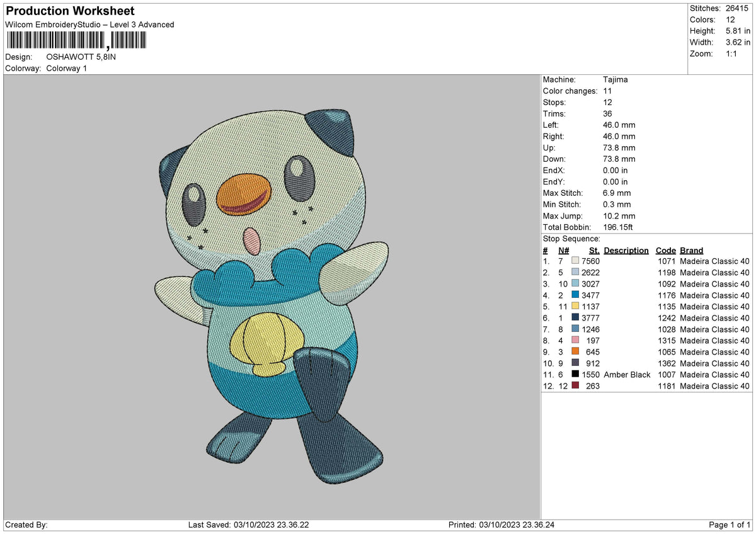
Task: Click the Stitches count 26415
Action: (738, 8)
